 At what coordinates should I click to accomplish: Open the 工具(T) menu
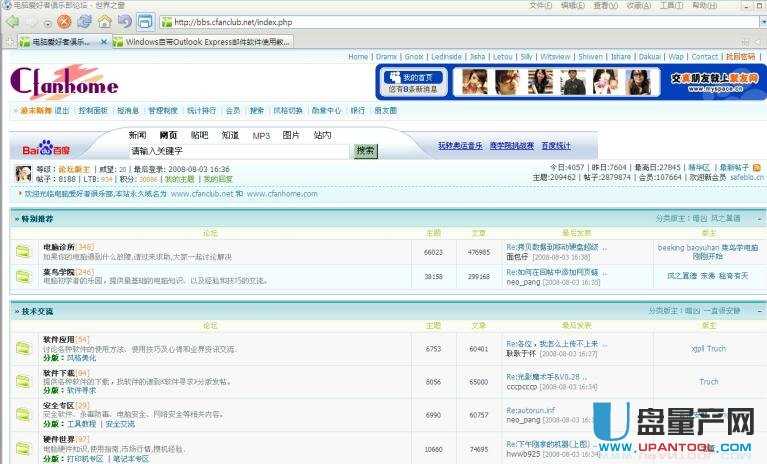673,5
